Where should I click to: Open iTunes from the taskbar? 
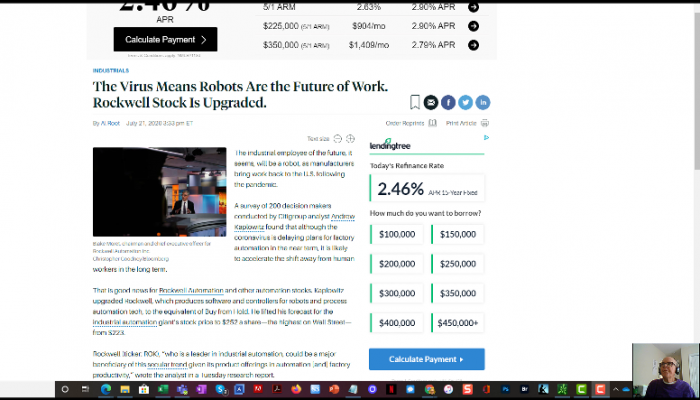tap(449, 389)
